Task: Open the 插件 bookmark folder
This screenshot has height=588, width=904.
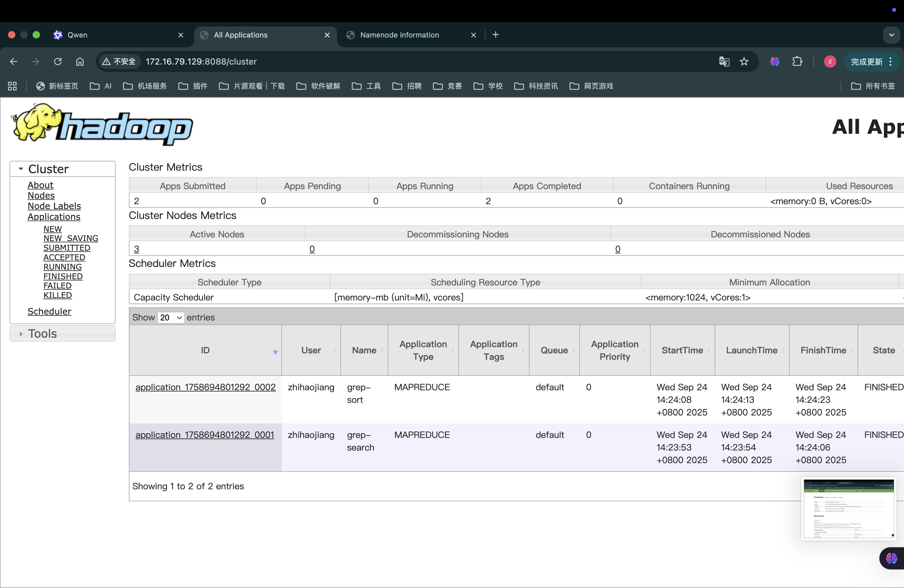Action: pos(193,86)
